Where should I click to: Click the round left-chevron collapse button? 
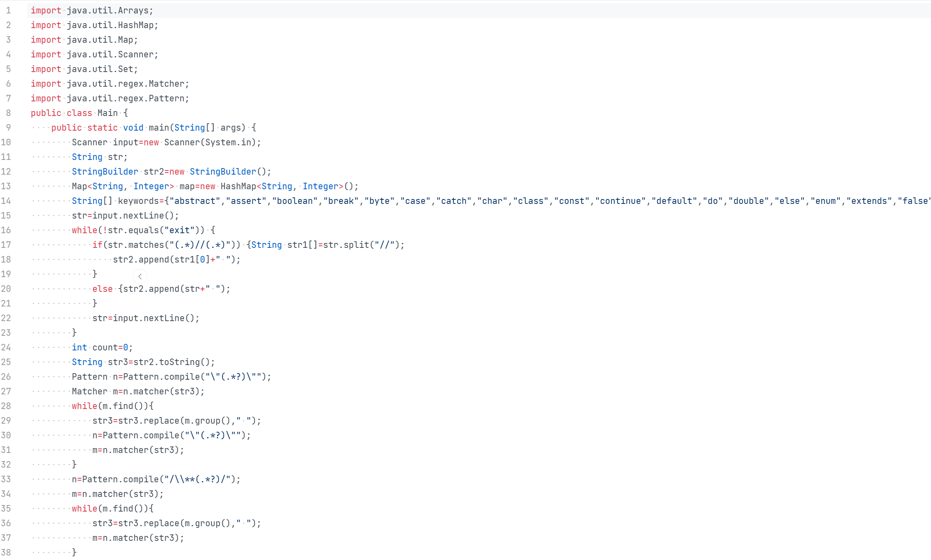click(x=140, y=276)
